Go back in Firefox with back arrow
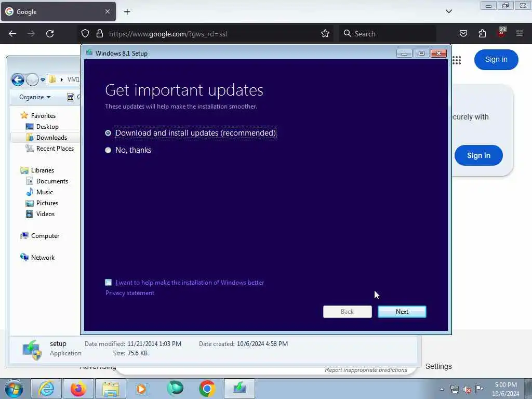The image size is (532, 399). pyautogui.click(x=12, y=34)
